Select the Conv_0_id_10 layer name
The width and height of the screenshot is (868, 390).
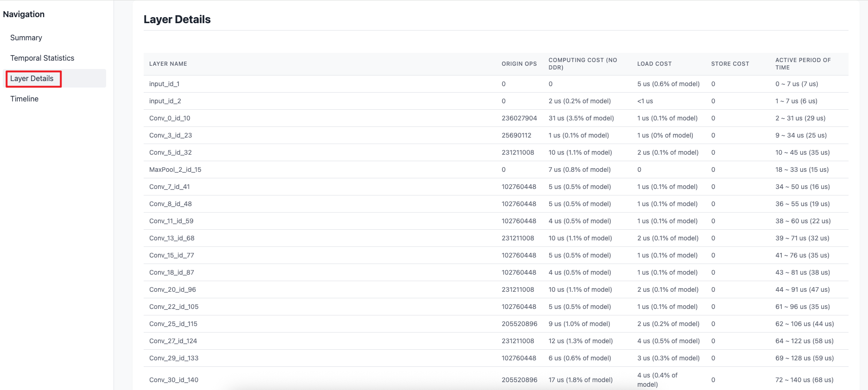(x=170, y=118)
